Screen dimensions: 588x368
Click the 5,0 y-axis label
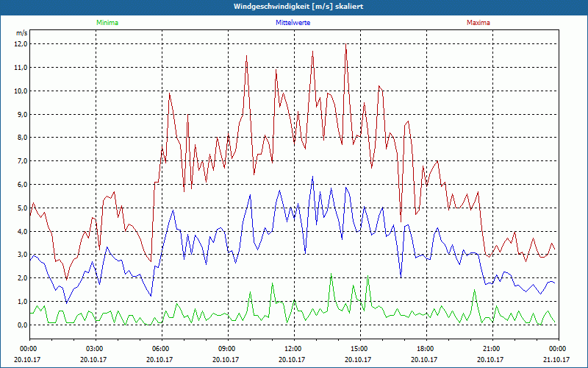click(23, 208)
